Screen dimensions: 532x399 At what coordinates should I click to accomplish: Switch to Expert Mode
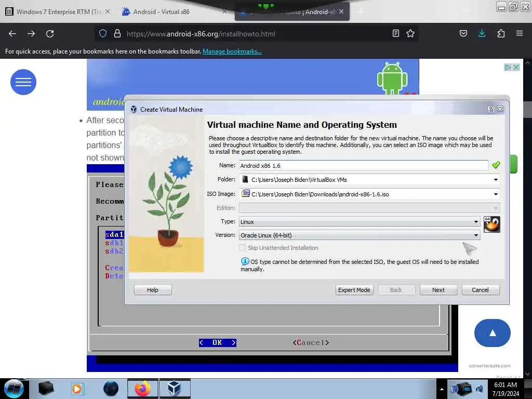354,290
